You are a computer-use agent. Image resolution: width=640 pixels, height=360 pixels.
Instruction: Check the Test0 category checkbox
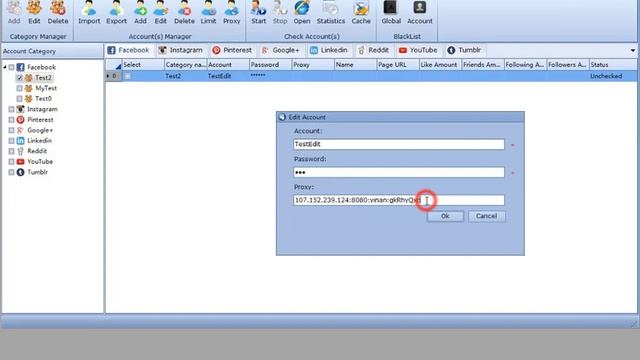19,99
